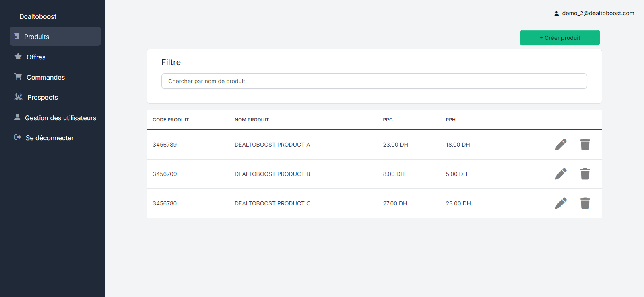
Task: Click the logout arrow icon
Action: (18, 137)
